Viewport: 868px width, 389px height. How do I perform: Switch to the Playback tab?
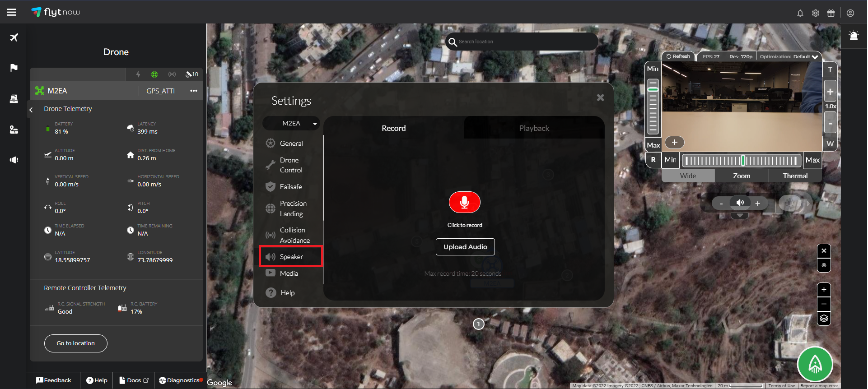point(534,128)
